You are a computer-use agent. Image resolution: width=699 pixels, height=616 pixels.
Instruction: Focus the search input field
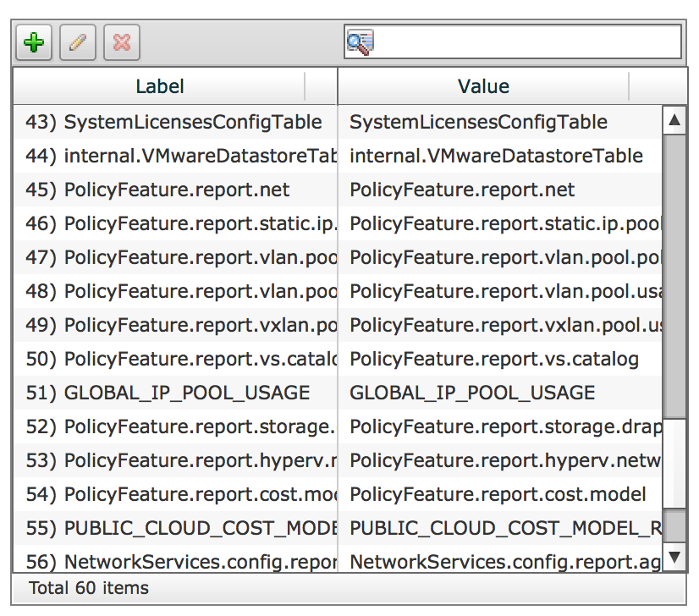pos(513,42)
